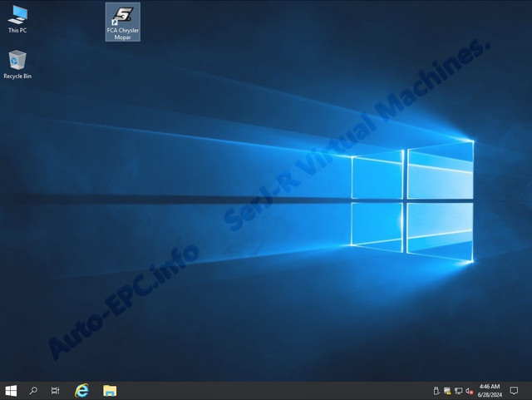Open Task View on the taskbar

click(x=56, y=391)
